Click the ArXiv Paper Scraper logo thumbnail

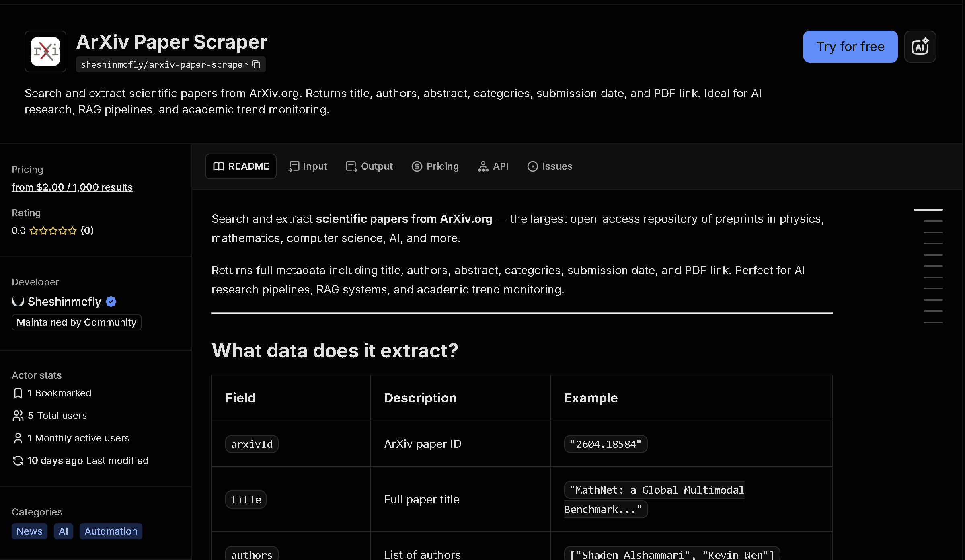pos(45,51)
